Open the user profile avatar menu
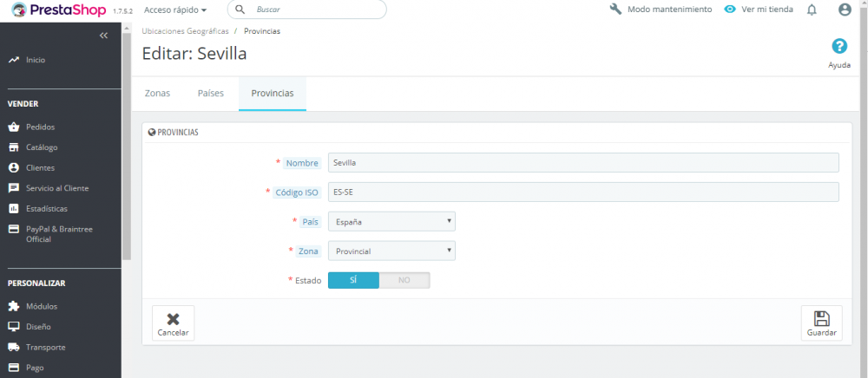 (x=845, y=10)
